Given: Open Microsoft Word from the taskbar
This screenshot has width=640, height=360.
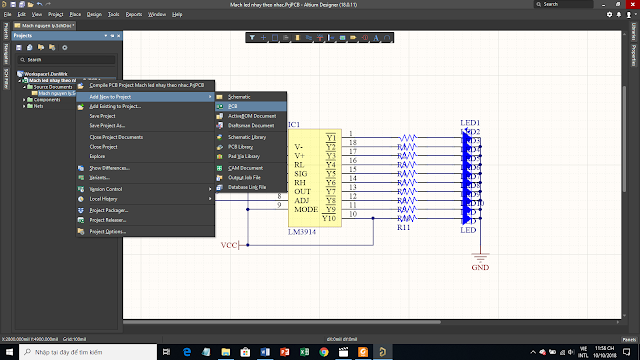Looking at the screenshot, I should 265,352.
